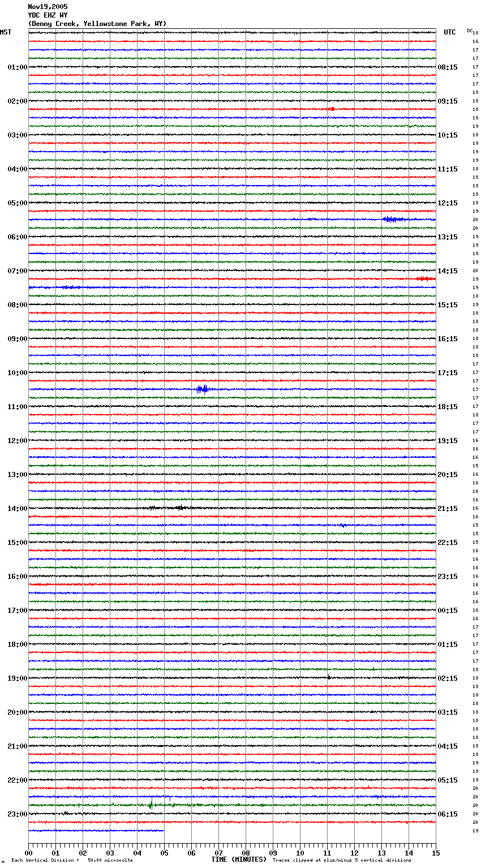Select the 02:00 MST time label
Viewport: 481px width, 868px height.
[17, 101]
